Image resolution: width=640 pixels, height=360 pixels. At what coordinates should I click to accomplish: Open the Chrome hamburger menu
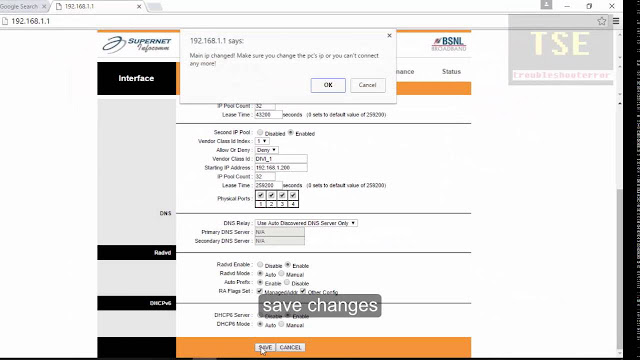pyautogui.click(x=616, y=21)
